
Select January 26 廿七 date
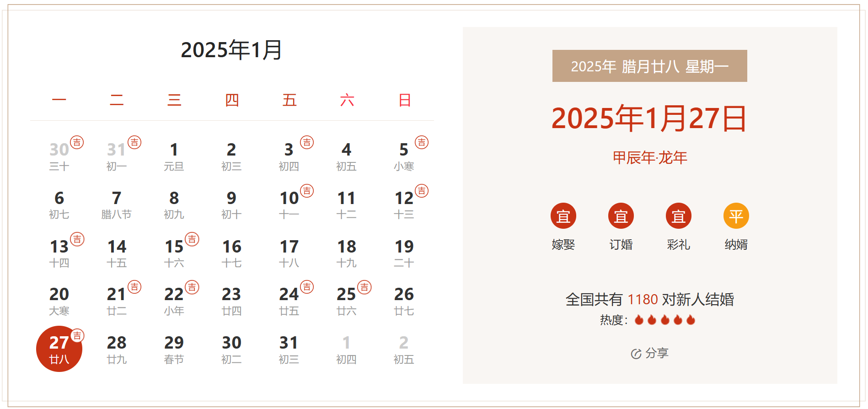click(404, 301)
